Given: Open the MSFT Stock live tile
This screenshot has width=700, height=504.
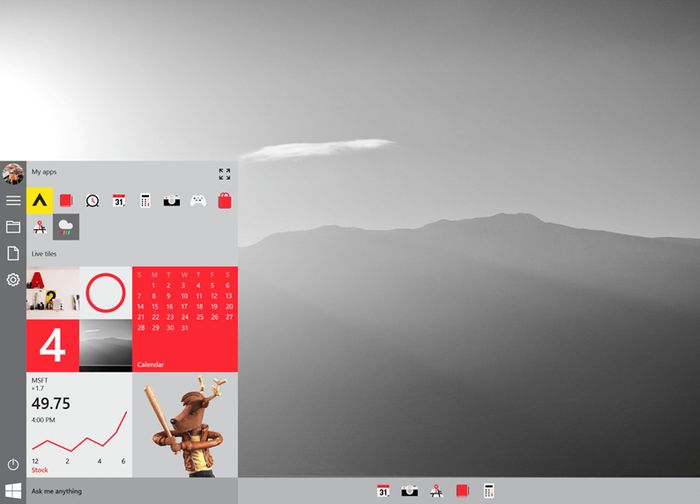Looking at the screenshot, I should click(x=79, y=424).
